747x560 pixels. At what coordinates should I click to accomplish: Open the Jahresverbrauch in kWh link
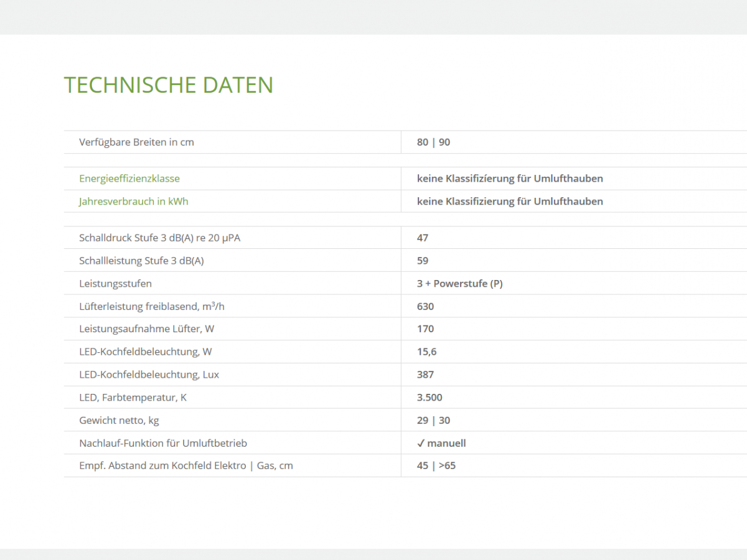(x=133, y=202)
